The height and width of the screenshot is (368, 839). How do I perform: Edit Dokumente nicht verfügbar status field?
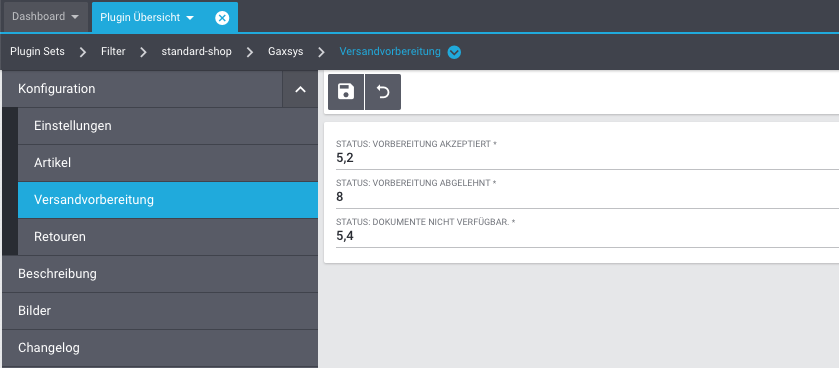pos(587,236)
